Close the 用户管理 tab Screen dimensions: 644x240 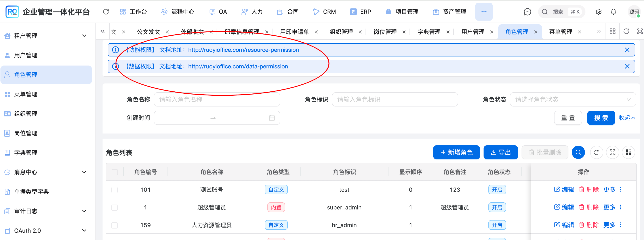pos(492,32)
